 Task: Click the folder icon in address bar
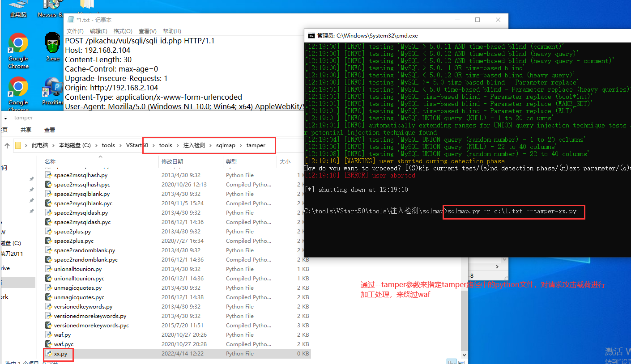18,145
